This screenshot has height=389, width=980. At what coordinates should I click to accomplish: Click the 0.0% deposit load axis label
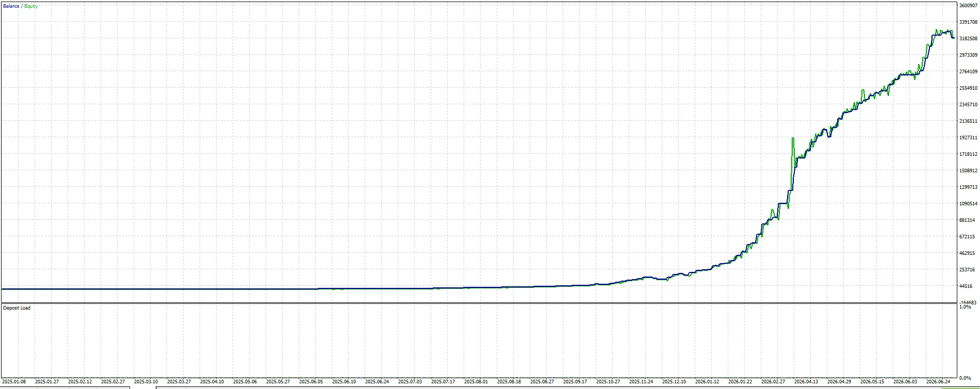click(965, 378)
